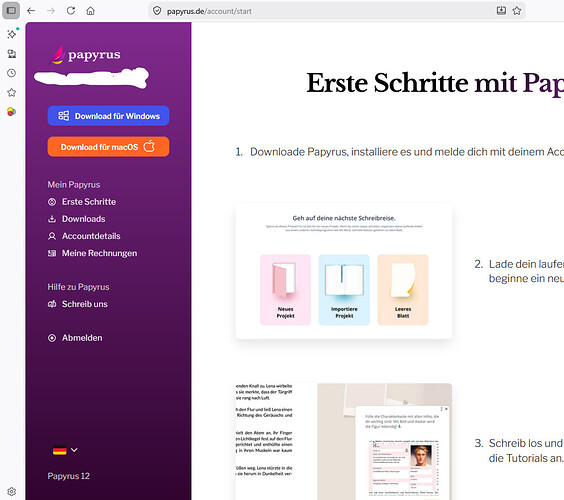The width and height of the screenshot is (564, 500).
Task: Open Meine Rechnungen menu entry
Action: point(99,254)
